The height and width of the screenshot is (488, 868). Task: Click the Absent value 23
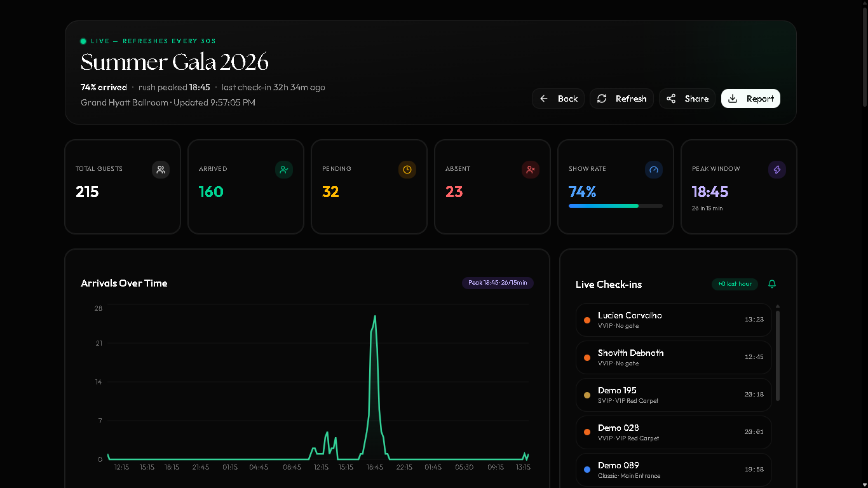[454, 192]
